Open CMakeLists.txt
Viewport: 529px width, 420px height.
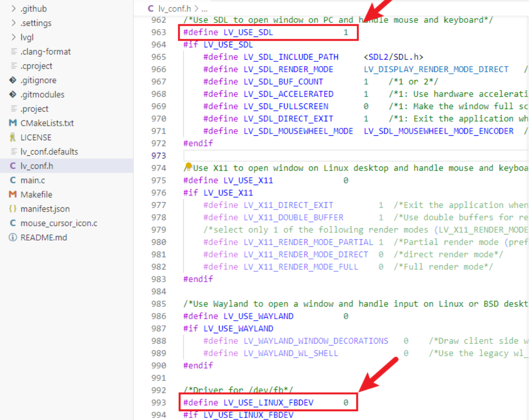pos(47,123)
